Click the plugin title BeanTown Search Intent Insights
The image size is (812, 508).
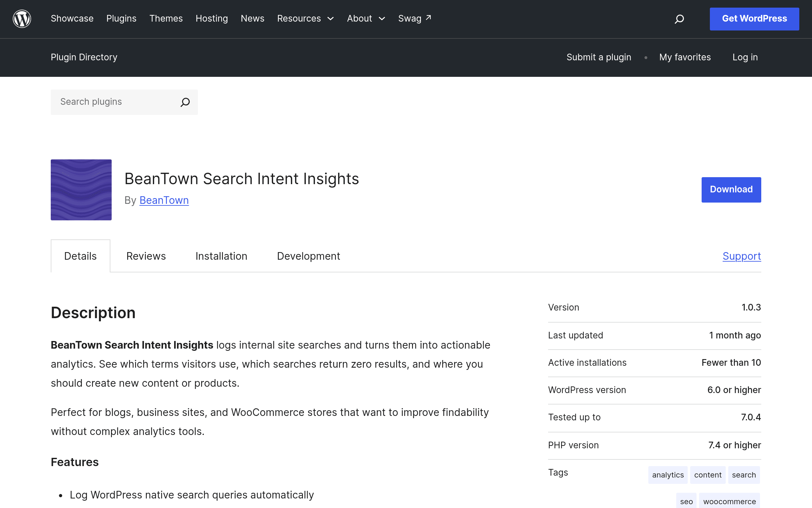click(242, 179)
